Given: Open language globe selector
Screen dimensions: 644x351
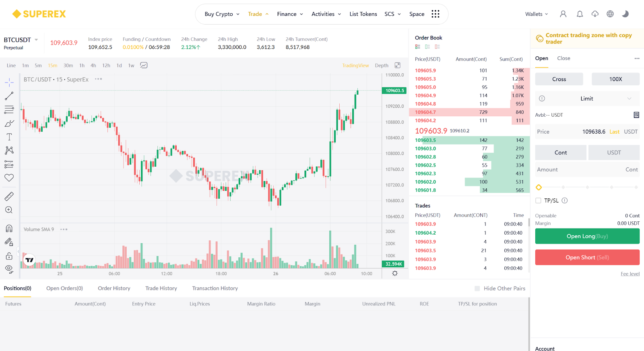Looking at the screenshot, I should click(x=610, y=14).
